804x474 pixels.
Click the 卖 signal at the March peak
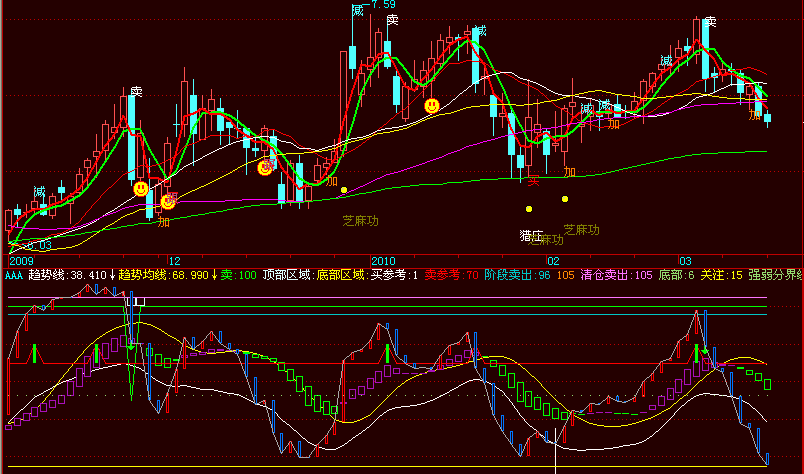coord(710,22)
